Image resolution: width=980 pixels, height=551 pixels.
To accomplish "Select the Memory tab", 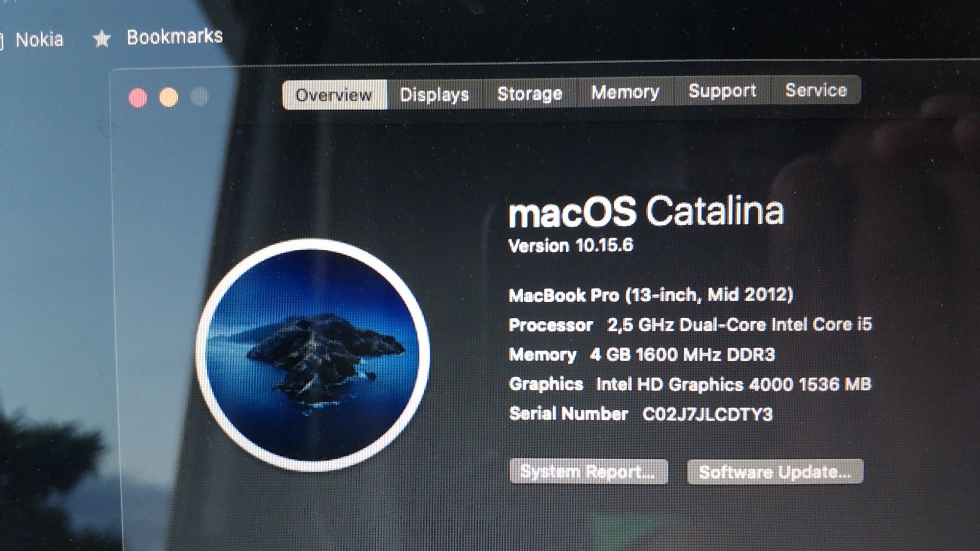I will pos(626,92).
